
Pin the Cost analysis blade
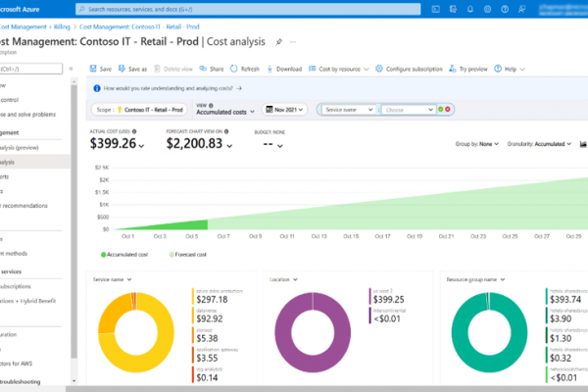click(279, 42)
